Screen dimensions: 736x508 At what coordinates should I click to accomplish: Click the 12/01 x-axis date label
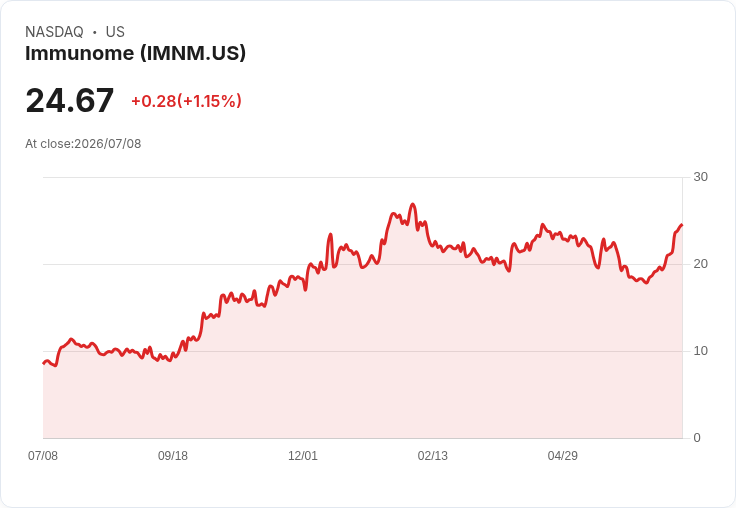pyautogui.click(x=303, y=455)
